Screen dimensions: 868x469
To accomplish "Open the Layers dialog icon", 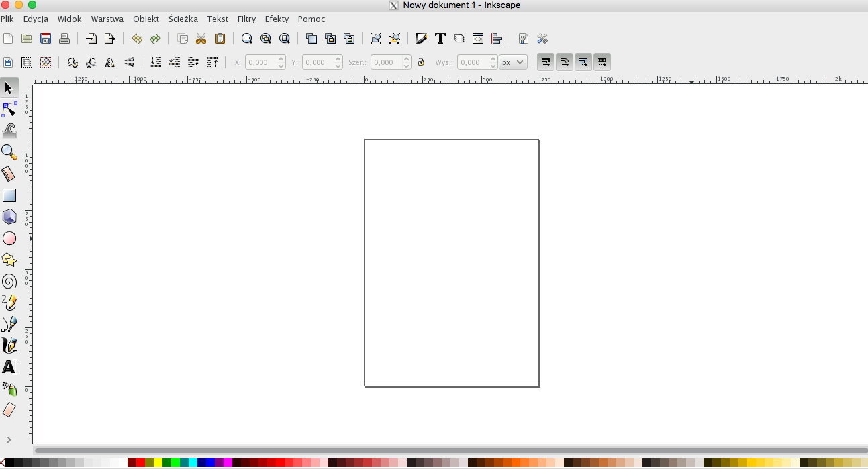I will 459,38.
